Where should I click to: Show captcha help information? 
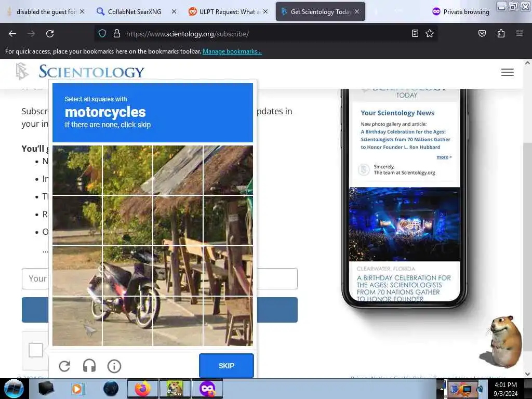tap(114, 366)
